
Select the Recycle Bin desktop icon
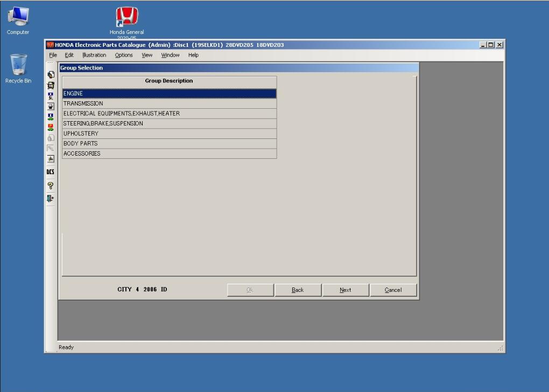click(18, 69)
